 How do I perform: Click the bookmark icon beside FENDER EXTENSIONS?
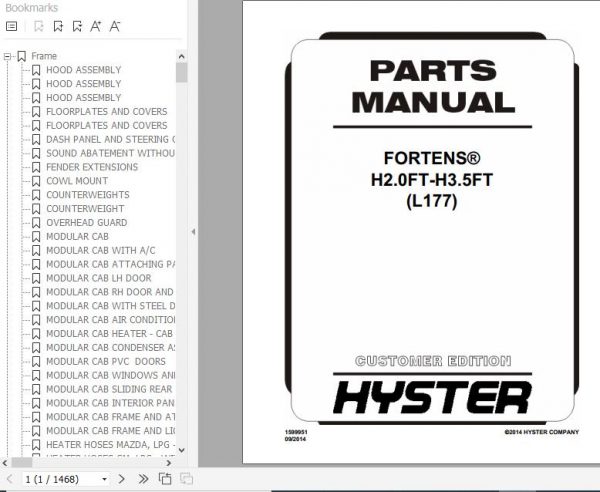pyautogui.click(x=36, y=167)
